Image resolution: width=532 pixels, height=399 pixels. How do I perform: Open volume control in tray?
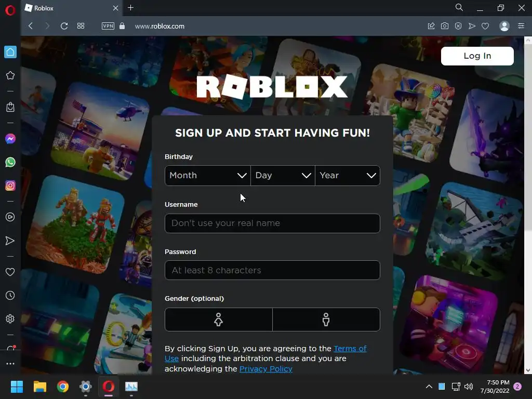(469, 387)
